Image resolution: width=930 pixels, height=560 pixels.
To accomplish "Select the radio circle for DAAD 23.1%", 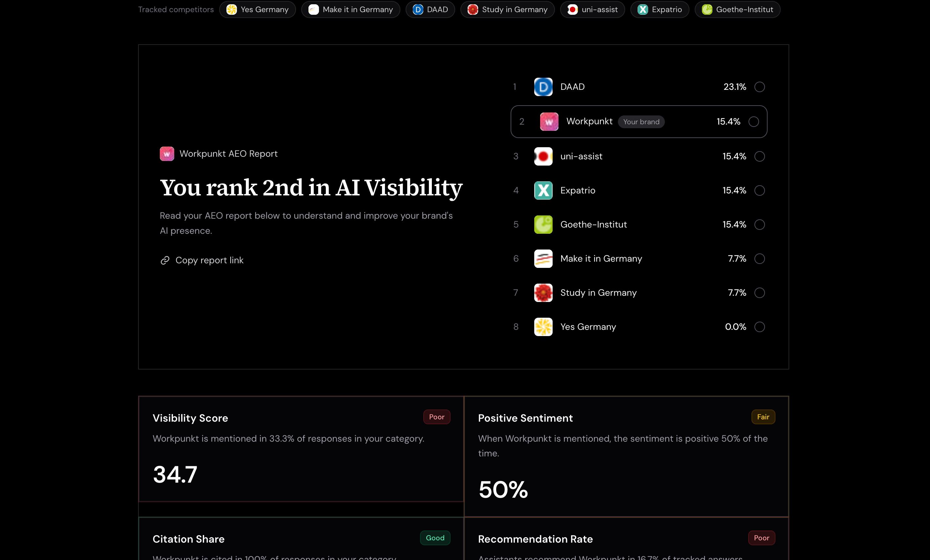I will 759,87.
